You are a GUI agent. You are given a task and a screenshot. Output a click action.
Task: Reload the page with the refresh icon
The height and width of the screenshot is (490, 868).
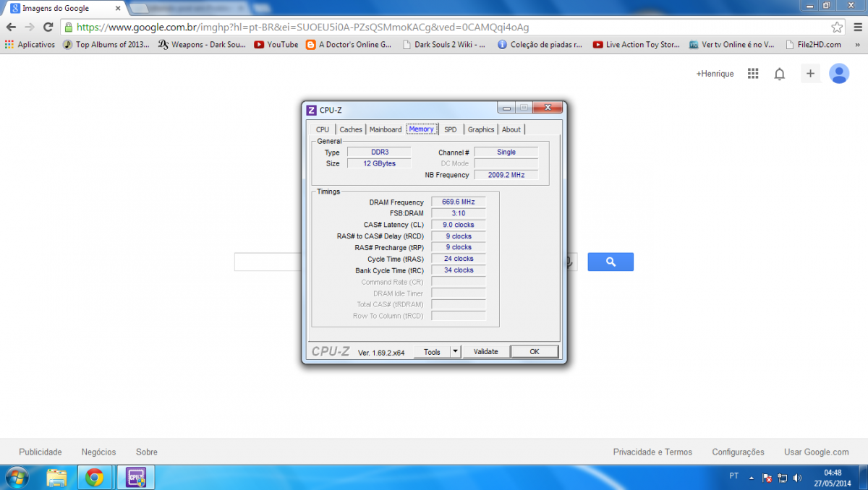click(48, 27)
